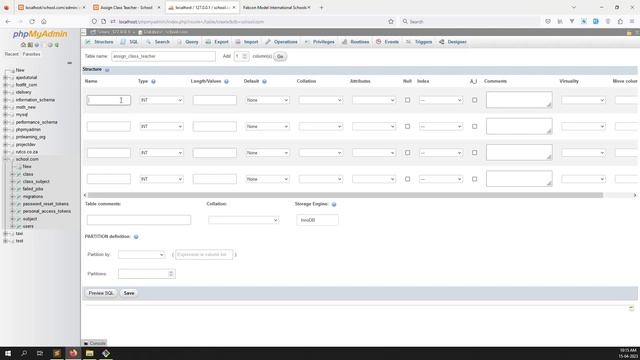The height and width of the screenshot is (360, 640).
Task: Click the Add columns count stepper
Action: pos(244,56)
